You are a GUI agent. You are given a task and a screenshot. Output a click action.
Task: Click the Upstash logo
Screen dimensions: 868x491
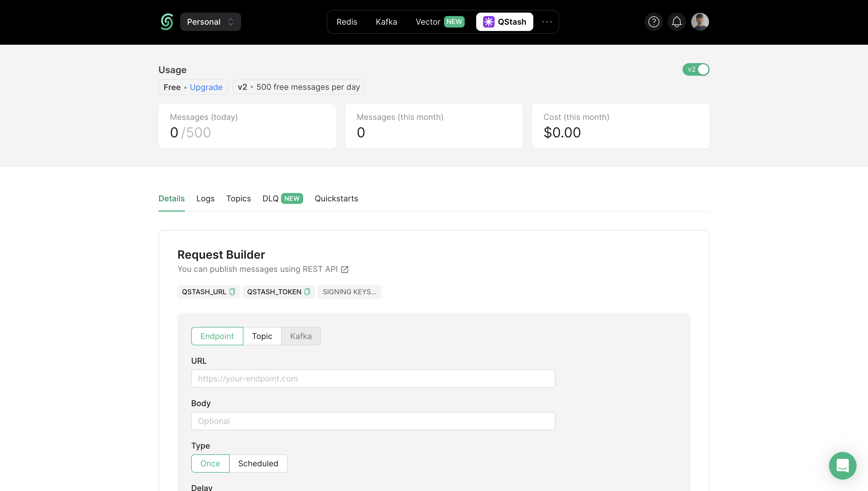coord(166,22)
